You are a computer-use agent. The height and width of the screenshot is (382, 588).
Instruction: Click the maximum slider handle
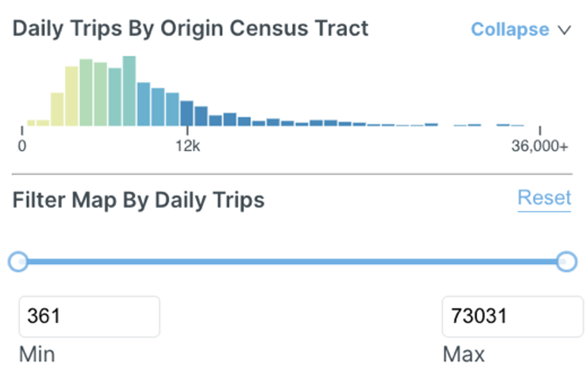(x=566, y=261)
